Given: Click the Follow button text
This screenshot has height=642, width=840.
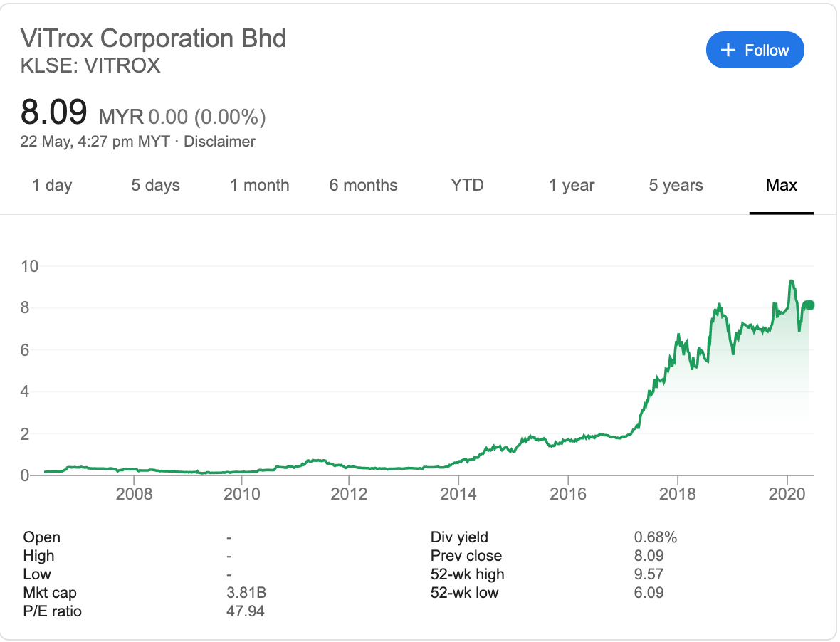Looking at the screenshot, I should [x=767, y=51].
